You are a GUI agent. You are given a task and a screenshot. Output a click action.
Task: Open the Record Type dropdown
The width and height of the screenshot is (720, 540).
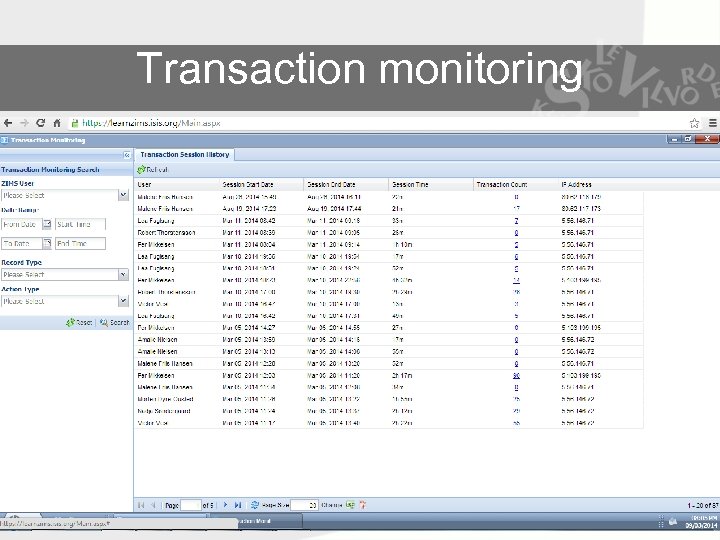(123, 275)
